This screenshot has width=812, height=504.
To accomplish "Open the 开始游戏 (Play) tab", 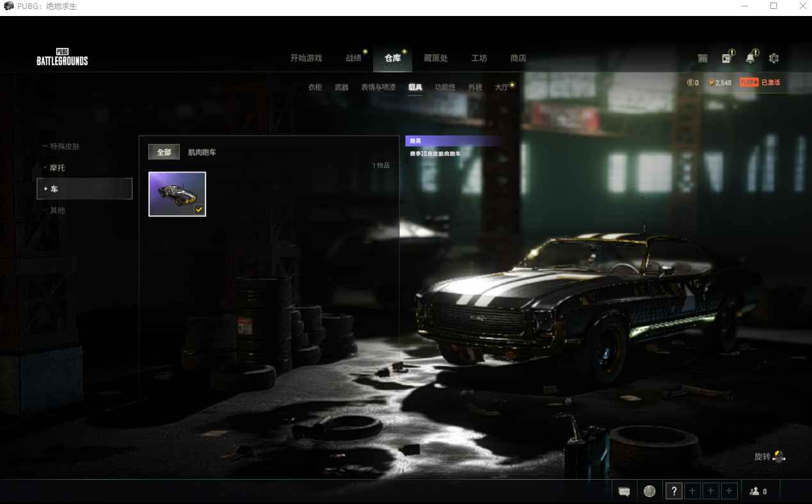I will tap(306, 58).
